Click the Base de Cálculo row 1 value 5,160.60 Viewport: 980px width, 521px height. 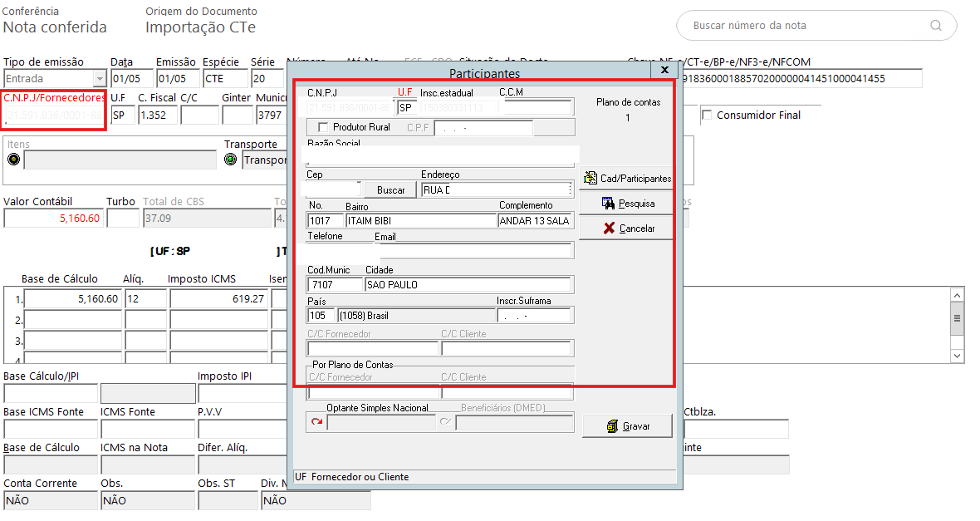[72, 299]
